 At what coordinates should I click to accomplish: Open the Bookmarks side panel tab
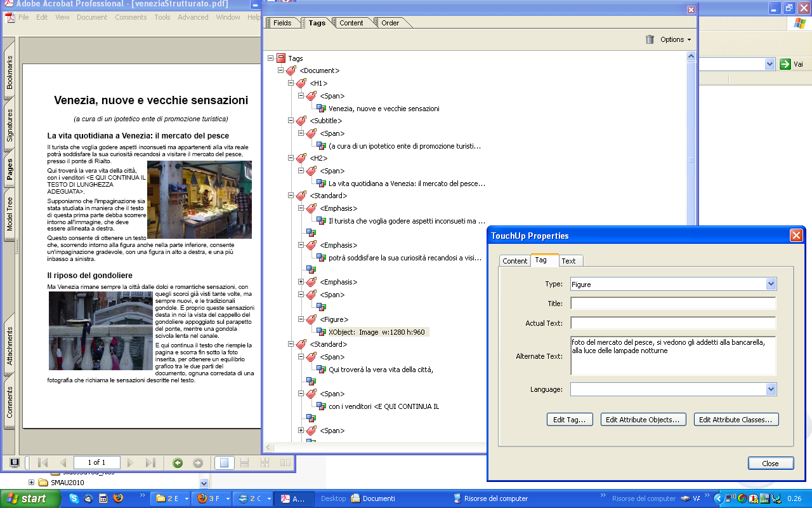tap(10, 71)
